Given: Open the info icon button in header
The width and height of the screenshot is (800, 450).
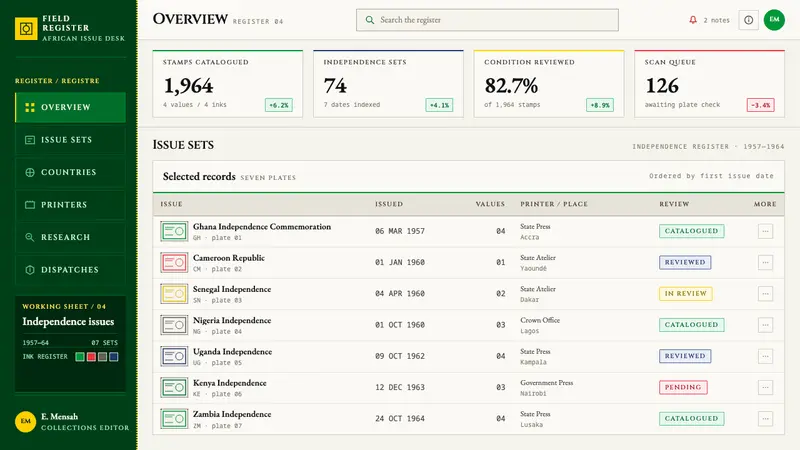Looking at the screenshot, I should [x=748, y=20].
